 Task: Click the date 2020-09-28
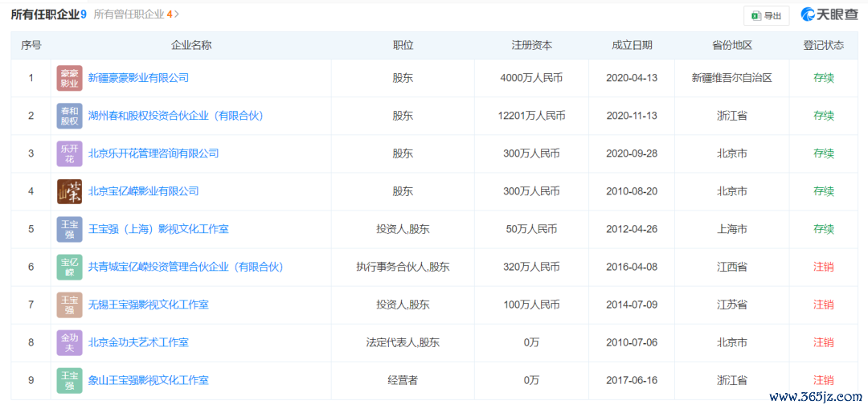click(x=633, y=153)
